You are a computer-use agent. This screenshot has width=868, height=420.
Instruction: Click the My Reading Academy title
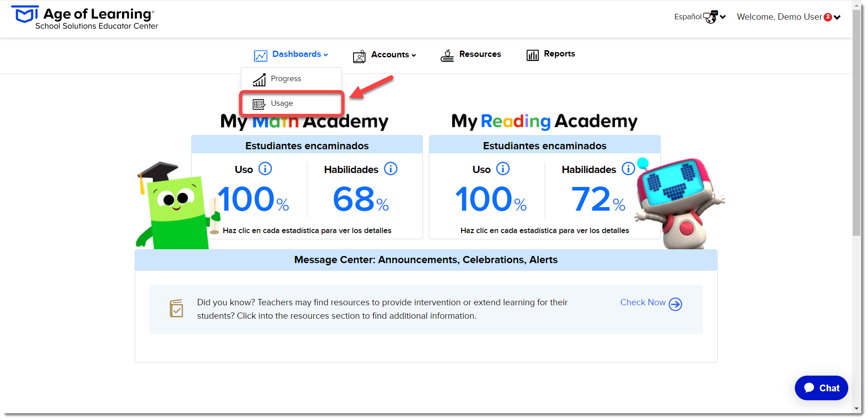[x=544, y=121]
